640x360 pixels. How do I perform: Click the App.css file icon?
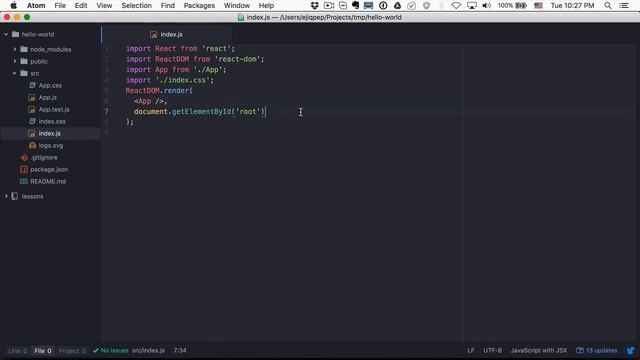(x=32, y=85)
